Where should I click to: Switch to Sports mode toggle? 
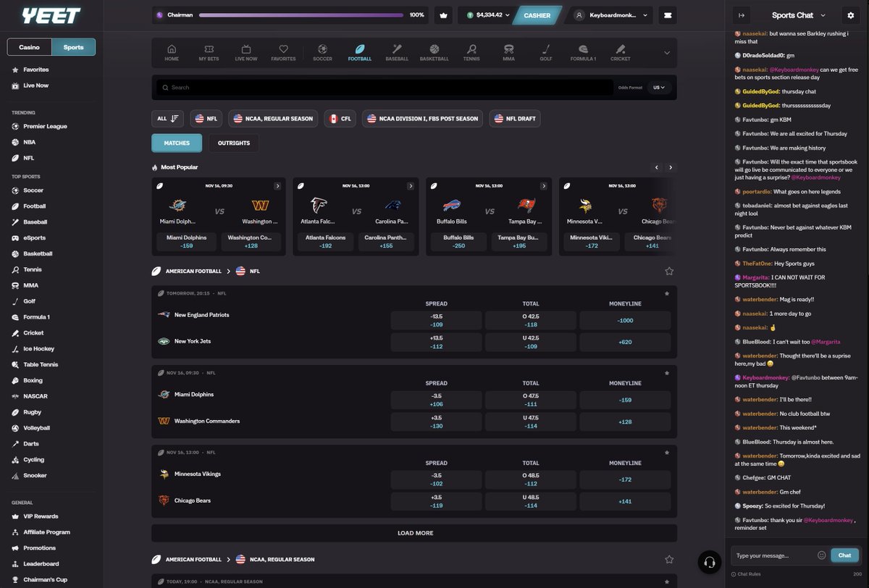click(x=73, y=47)
